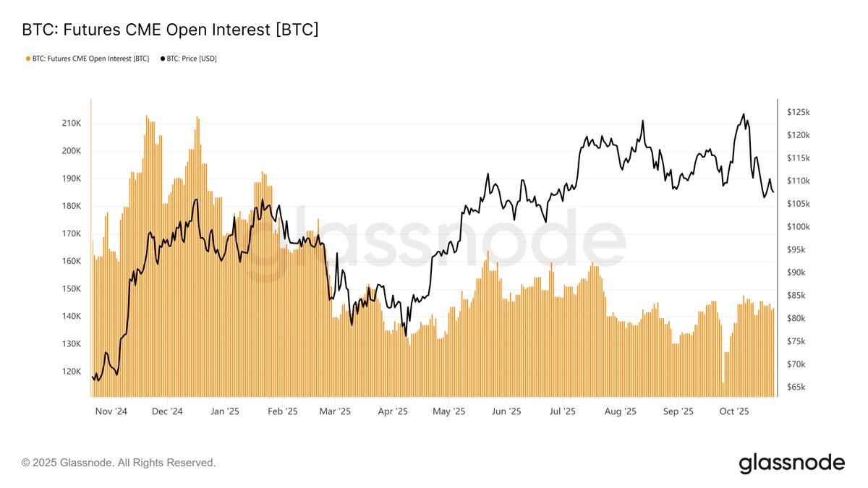Image resolution: width=868 pixels, height=488 pixels.
Task: Click the black legend dot for BTC Price
Action: (162, 59)
